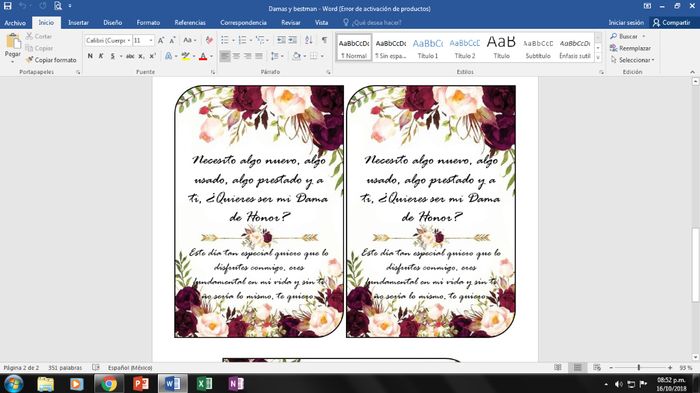Viewport: 700px width, 393px height.
Task: Apply red font color
Action: [x=203, y=56]
